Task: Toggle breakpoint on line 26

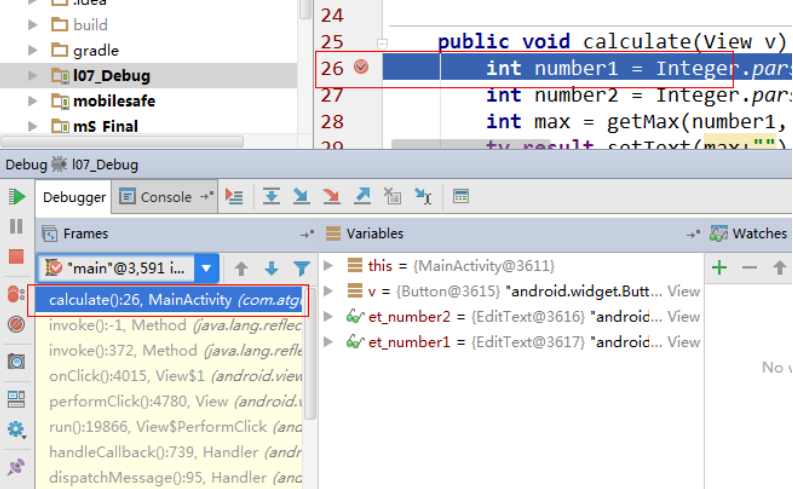Action: [x=361, y=67]
